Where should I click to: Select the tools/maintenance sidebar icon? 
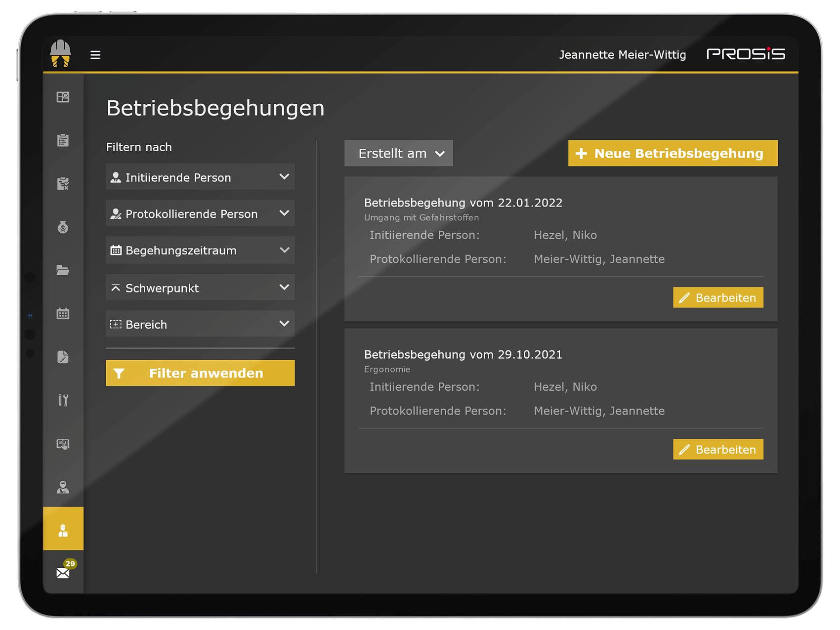click(x=63, y=400)
